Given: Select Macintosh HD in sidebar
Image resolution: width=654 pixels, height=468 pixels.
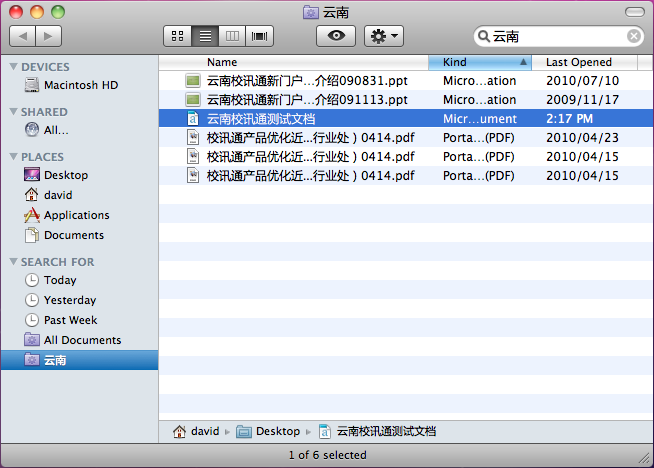Looking at the screenshot, I should (x=80, y=85).
